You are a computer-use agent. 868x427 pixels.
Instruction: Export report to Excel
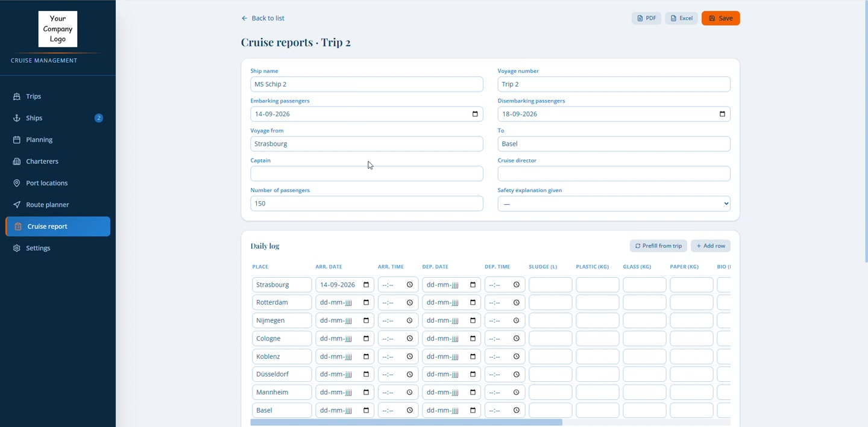(681, 18)
